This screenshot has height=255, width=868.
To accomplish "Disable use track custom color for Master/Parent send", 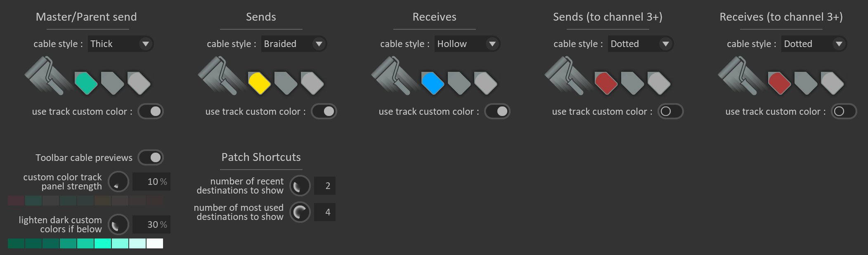I will coord(151,111).
